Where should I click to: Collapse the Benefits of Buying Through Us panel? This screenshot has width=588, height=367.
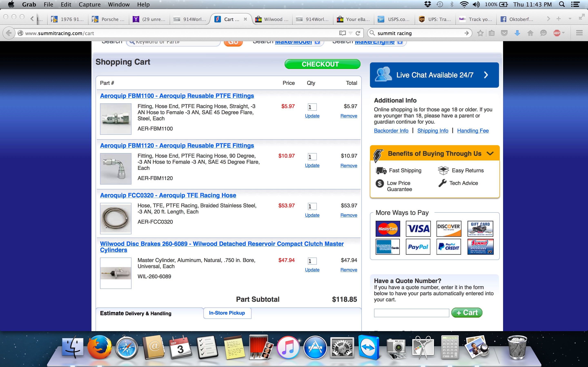[490, 153]
